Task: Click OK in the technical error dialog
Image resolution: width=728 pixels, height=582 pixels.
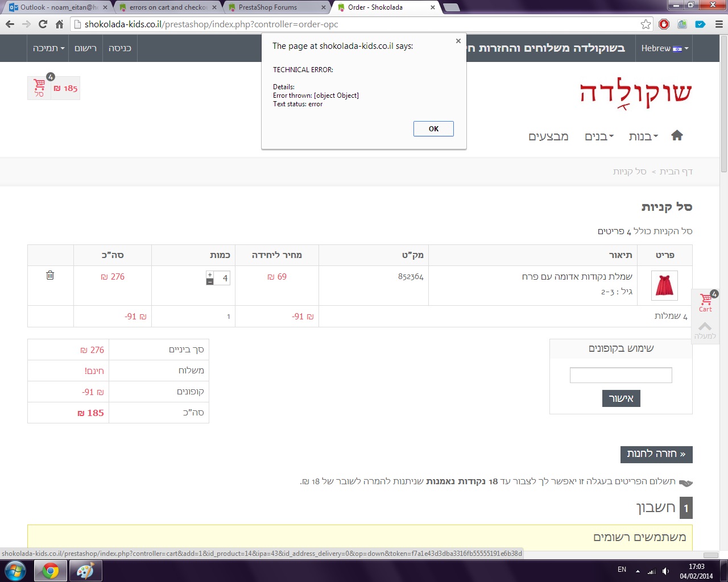Action: click(433, 129)
